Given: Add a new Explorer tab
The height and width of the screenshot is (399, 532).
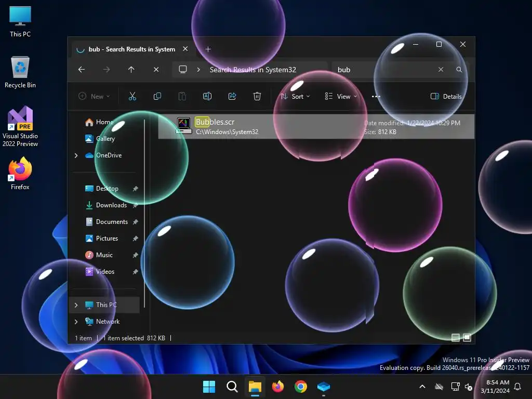Looking at the screenshot, I should 208,49.
